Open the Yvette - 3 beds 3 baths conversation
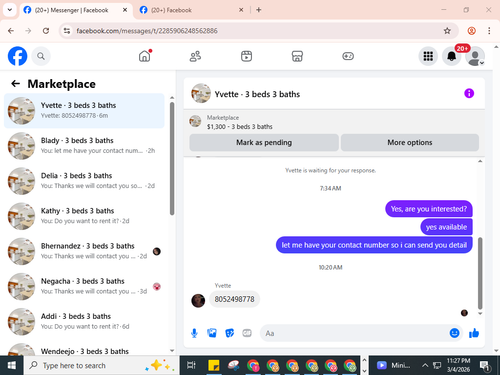Viewport: 500px width, 375px height. (x=84, y=111)
